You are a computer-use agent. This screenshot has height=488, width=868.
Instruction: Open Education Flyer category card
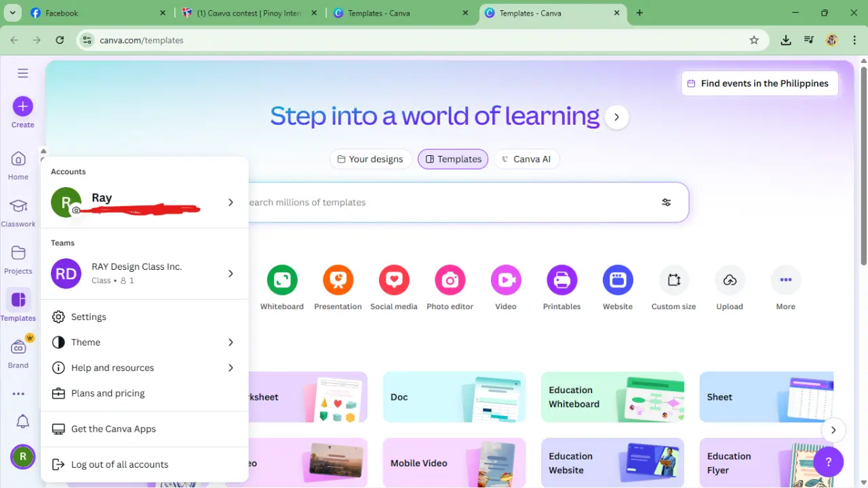(x=766, y=462)
